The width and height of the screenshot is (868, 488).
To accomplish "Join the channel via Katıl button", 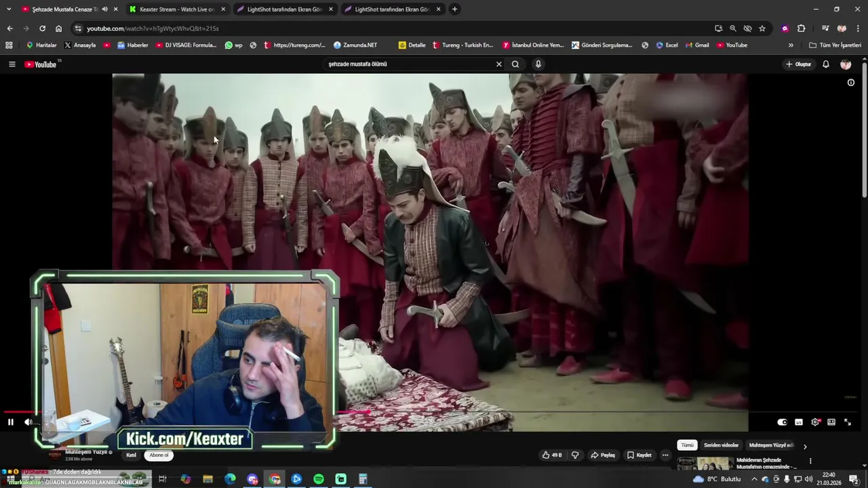I will pyautogui.click(x=132, y=455).
